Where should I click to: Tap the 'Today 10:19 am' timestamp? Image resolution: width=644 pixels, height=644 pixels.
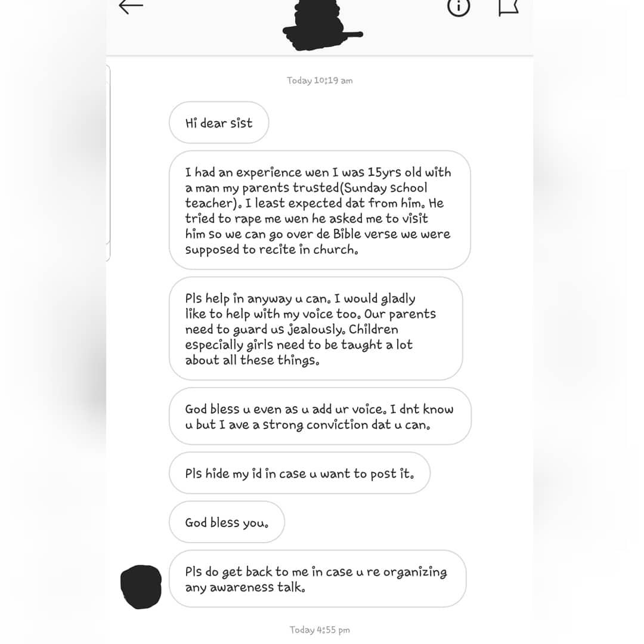[320, 80]
